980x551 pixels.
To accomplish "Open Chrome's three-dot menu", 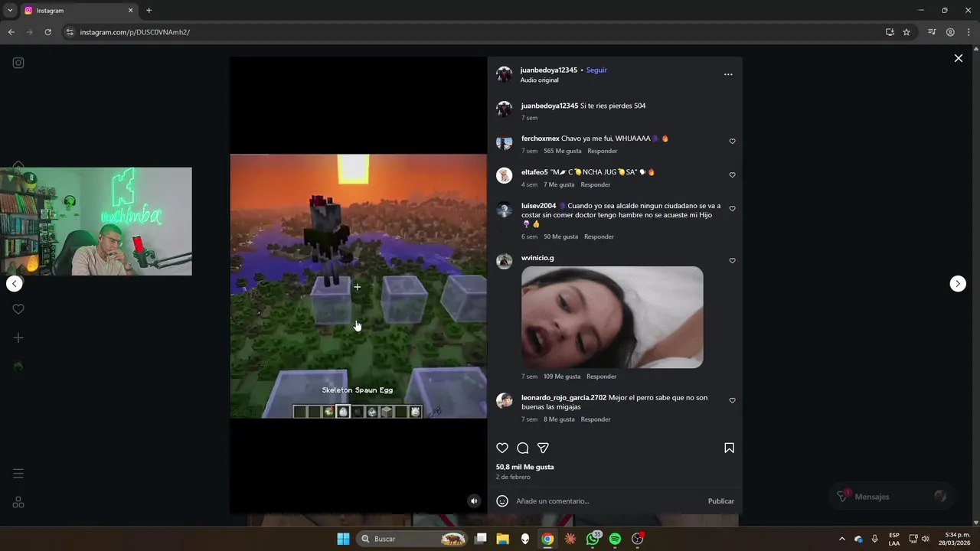I will click(968, 32).
